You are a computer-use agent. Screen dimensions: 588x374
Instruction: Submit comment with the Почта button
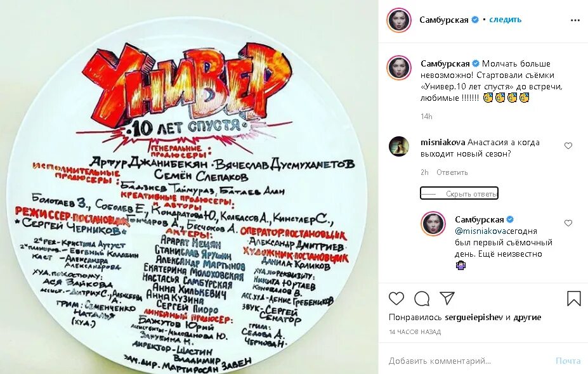pos(568,361)
